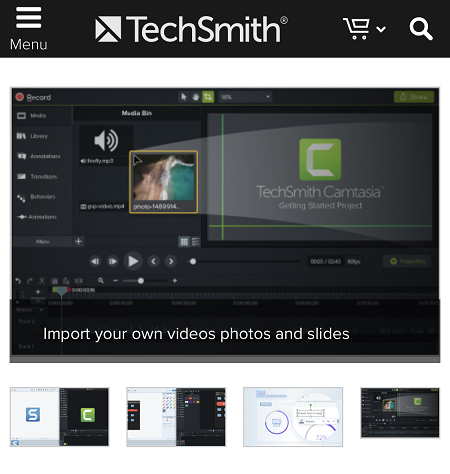Select the pointer arrow tool
This screenshot has height=474, width=450.
183,97
